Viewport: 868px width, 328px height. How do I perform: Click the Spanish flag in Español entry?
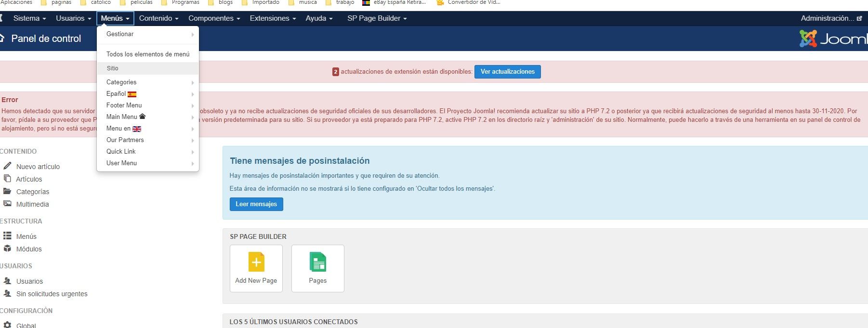[x=132, y=94]
